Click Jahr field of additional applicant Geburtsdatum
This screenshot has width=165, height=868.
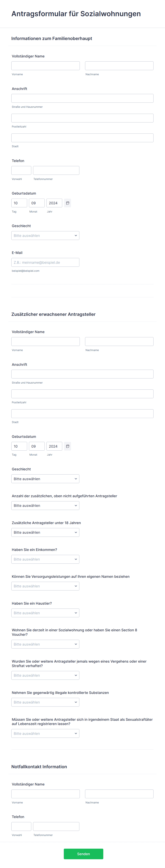(x=54, y=446)
